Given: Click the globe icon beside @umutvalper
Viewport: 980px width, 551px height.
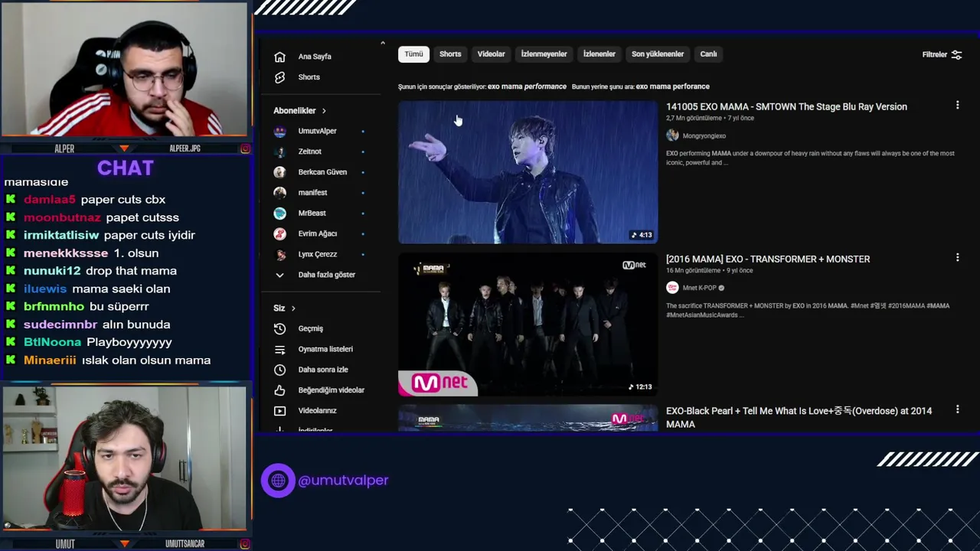Looking at the screenshot, I should point(278,481).
